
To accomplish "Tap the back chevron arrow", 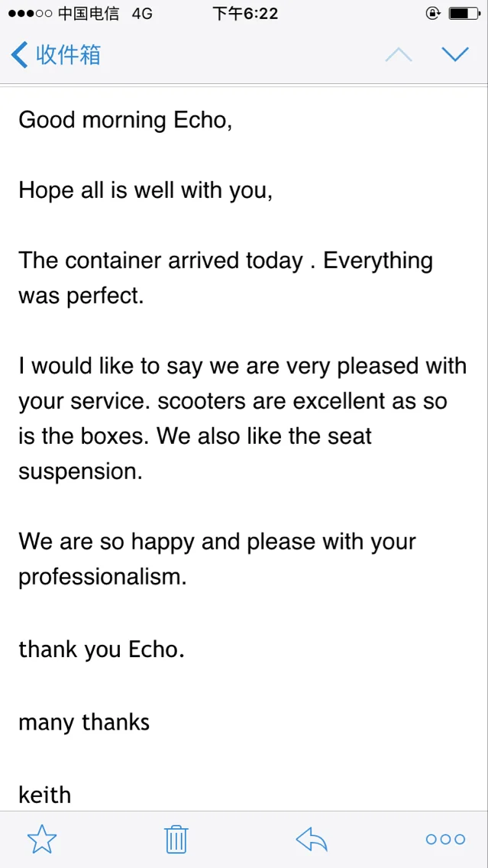I will click(19, 55).
